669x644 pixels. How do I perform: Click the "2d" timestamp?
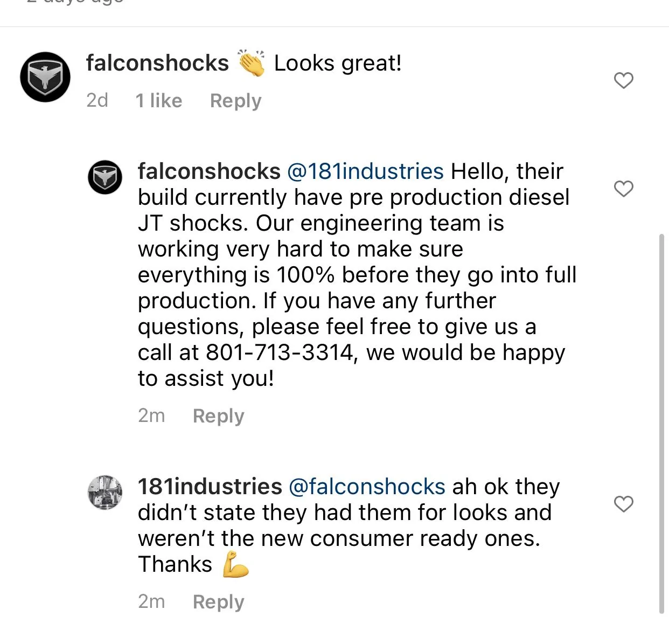tap(97, 100)
